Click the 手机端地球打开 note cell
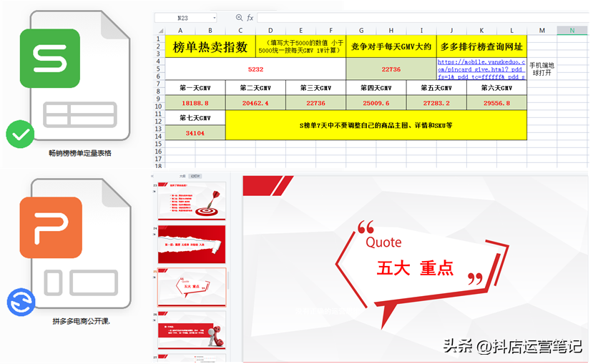 pos(542,69)
